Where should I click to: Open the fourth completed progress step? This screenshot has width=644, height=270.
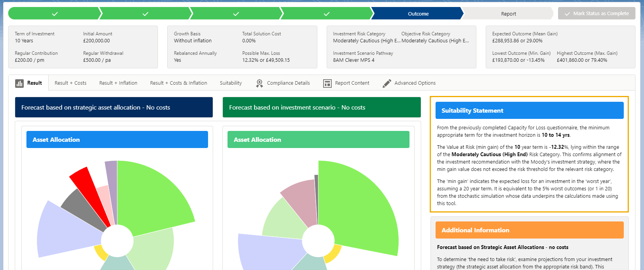[327, 14]
